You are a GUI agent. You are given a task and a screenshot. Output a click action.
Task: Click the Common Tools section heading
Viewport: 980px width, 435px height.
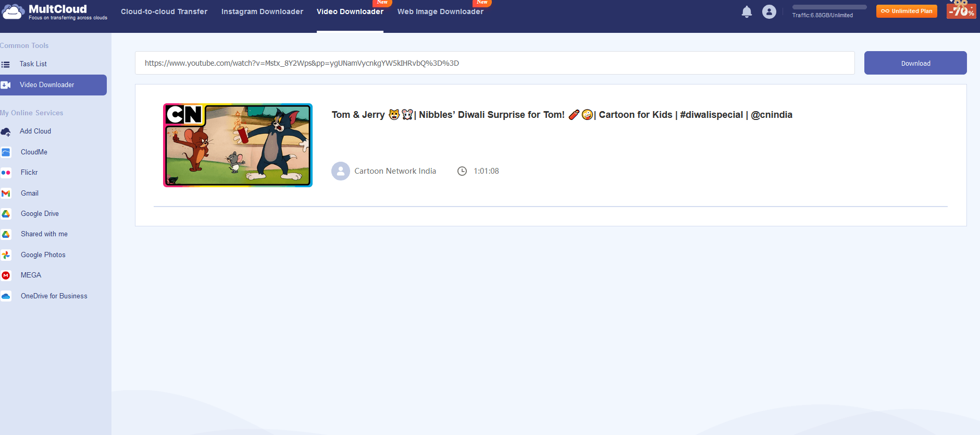(24, 46)
